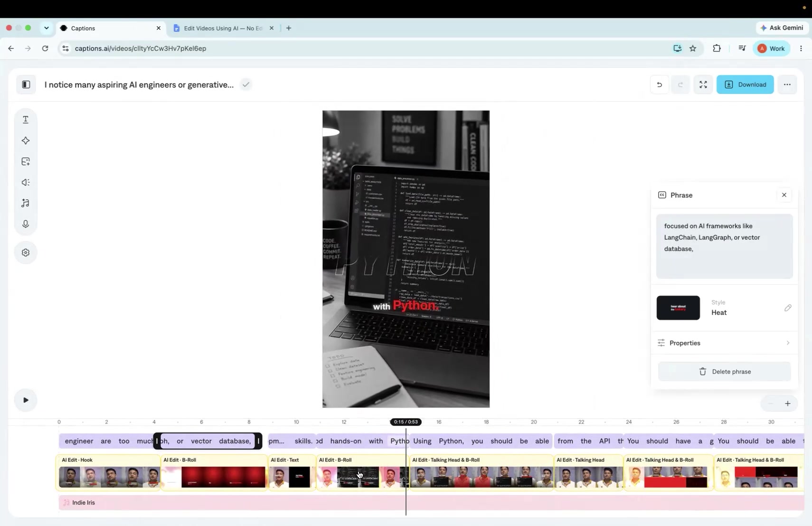Click the caption word 'hands-on'
Image resolution: width=812 pixels, height=526 pixels.
pos(346,441)
